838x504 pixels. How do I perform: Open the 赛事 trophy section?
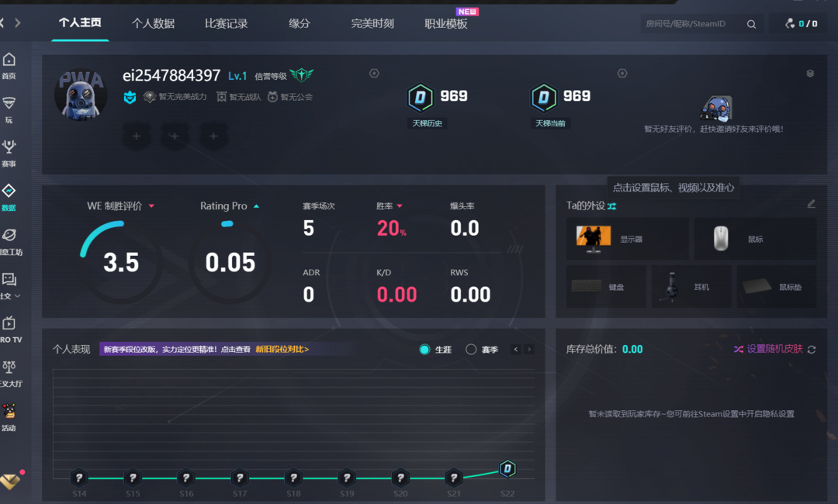(9, 154)
